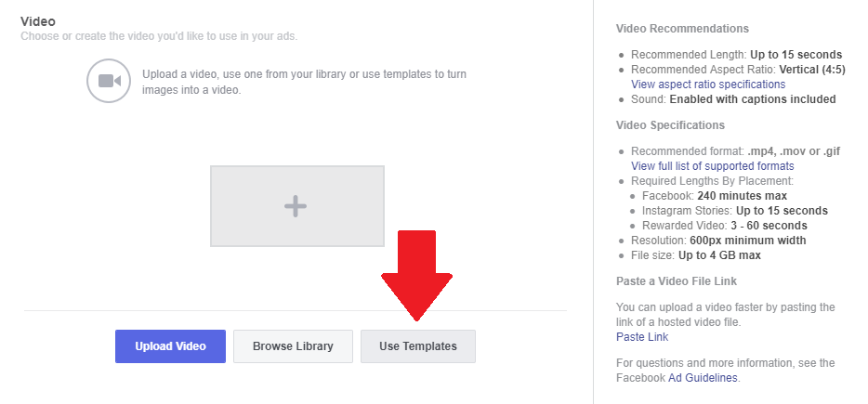Open the Ad Guidelines link
The width and height of the screenshot is (868, 404).
(704, 378)
